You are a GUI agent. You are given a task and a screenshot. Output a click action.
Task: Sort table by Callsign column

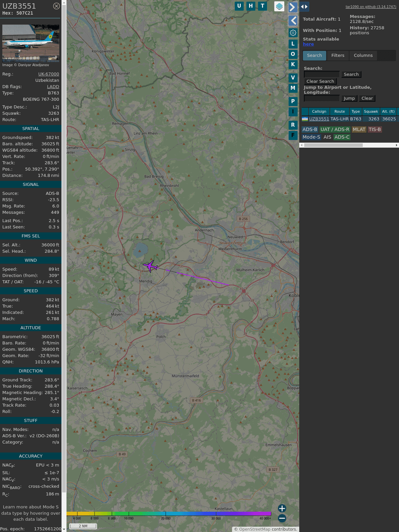(x=319, y=111)
